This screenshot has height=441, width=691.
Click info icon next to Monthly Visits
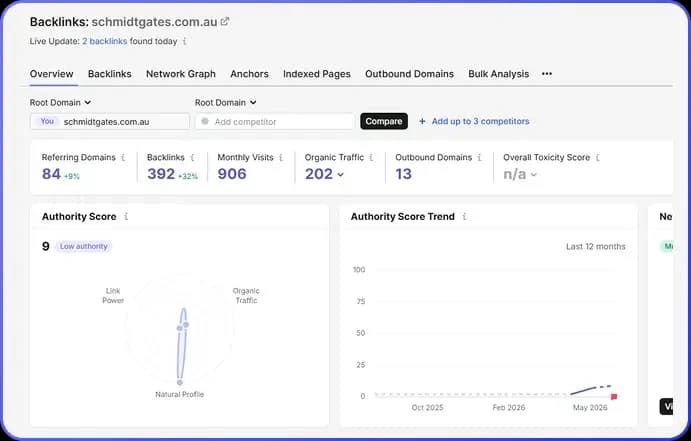coord(281,158)
